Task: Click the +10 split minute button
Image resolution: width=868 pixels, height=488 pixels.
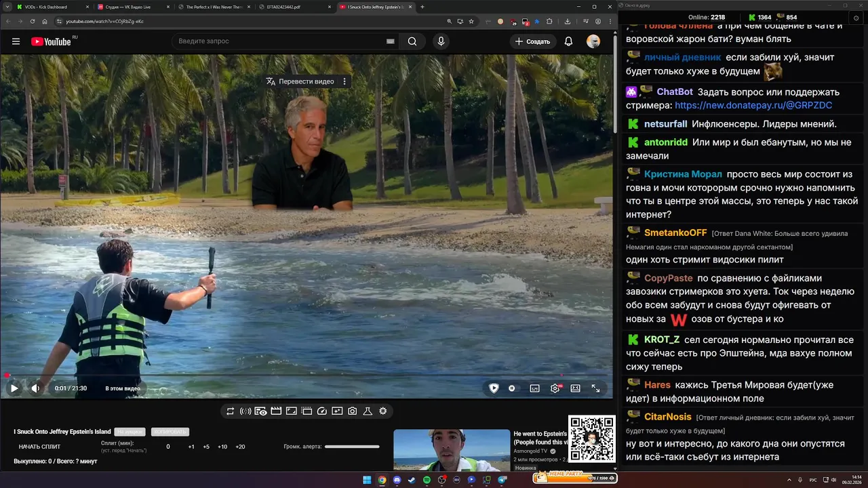Action: click(222, 447)
